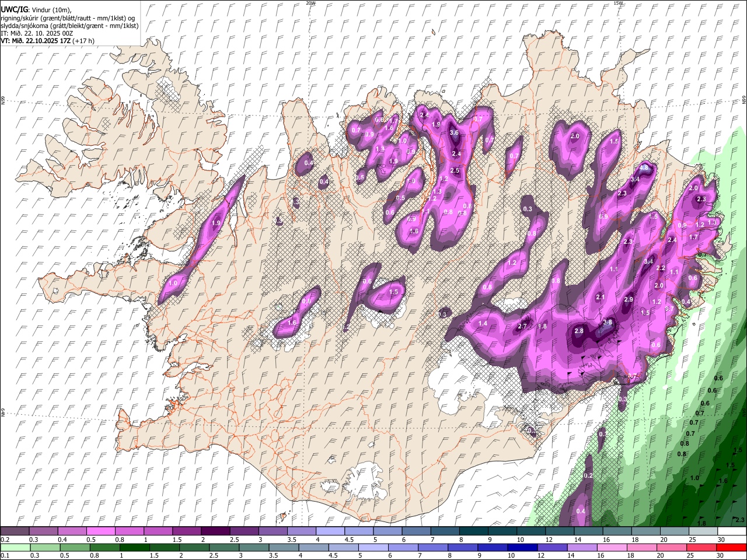This screenshot has height=560, width=747.
Task: Pick the pale lavender 4–4.5 snow legend swatch
Action: pyautogui.click(x=330, y=531)
